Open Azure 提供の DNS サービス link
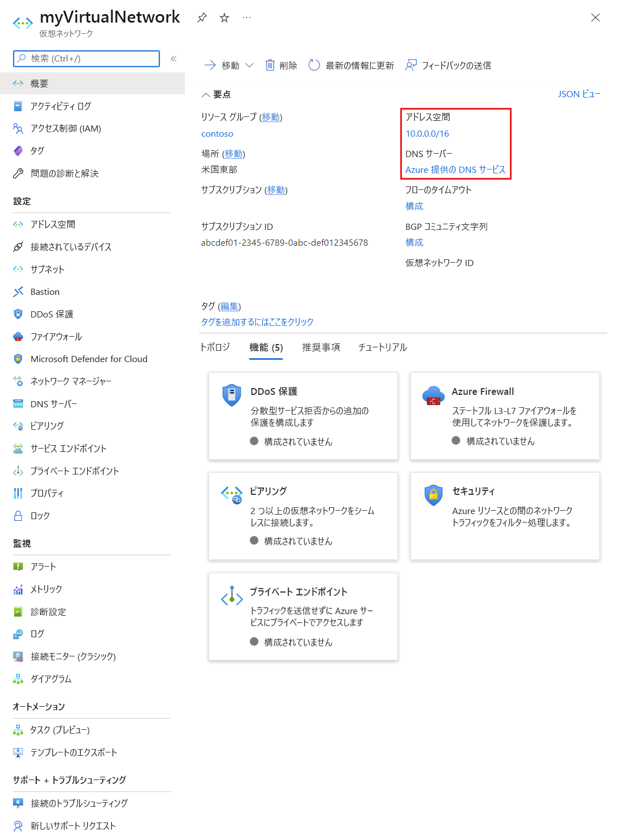 (455, 169)
